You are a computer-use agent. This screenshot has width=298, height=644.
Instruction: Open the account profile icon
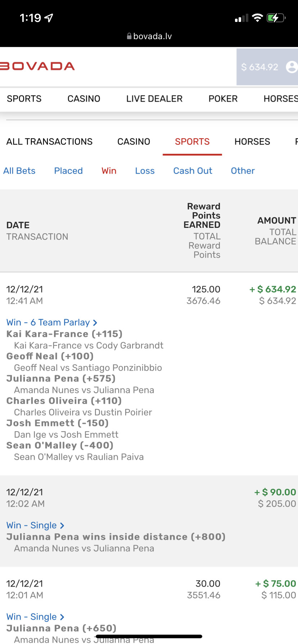pos(291,67)
